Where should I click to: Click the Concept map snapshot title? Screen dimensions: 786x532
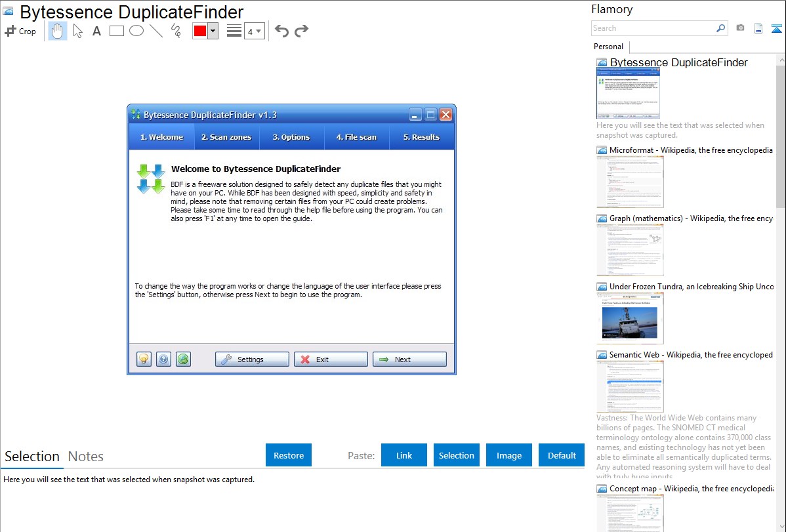tap(692, 489)
